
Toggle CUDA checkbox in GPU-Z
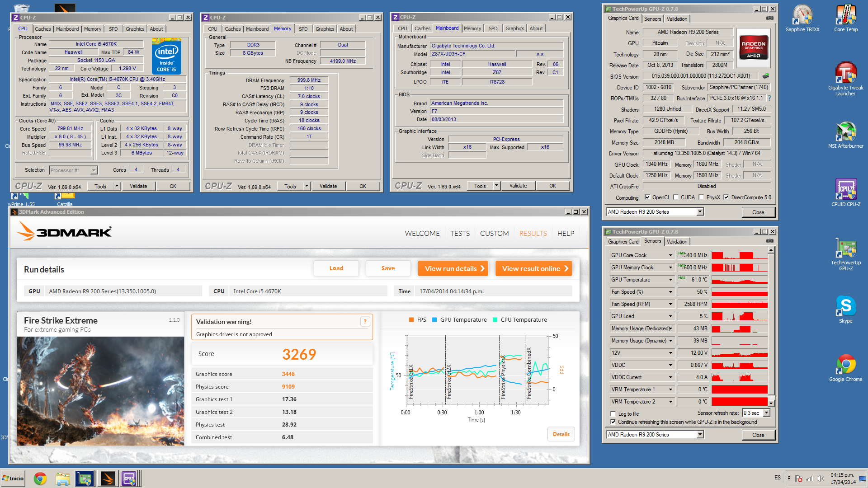tap(676, 197)
